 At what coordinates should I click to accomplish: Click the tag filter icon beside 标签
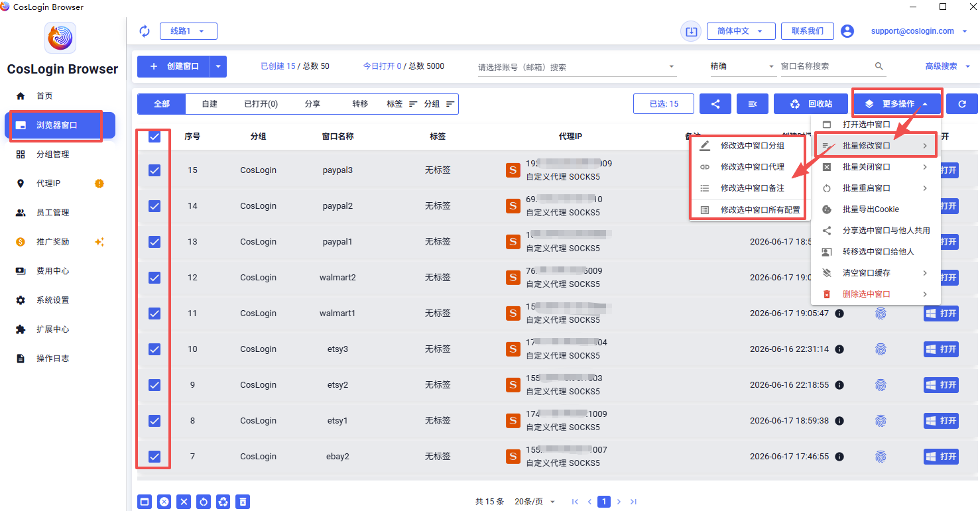pyautogui.click(x=413, y=104)
